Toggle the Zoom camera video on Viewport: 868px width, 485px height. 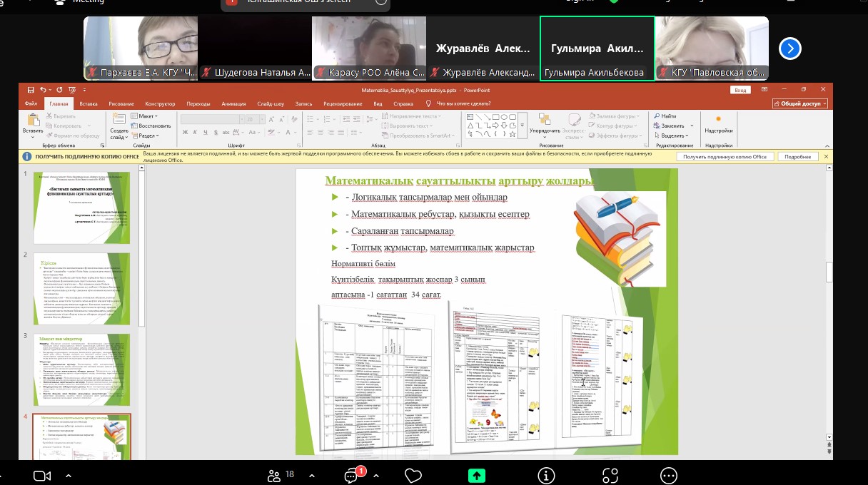pos(43,475)
